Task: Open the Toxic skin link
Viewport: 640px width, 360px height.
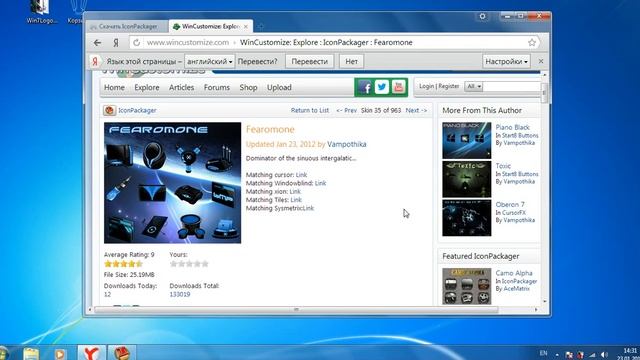Action: coord(503,166)
